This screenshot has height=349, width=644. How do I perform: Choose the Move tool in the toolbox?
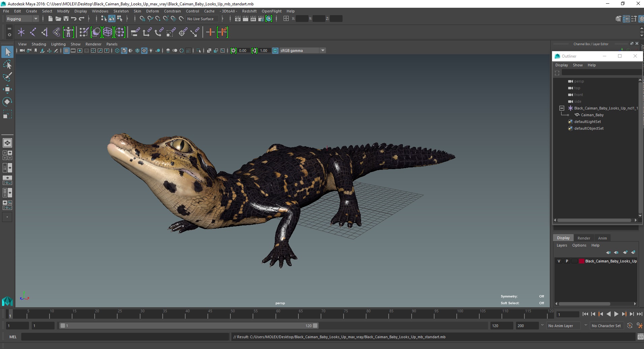tap(7, 89)
